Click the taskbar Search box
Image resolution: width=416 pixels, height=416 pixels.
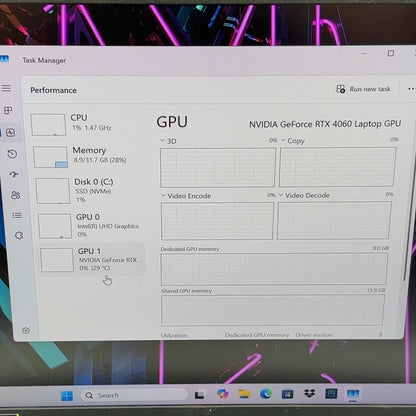(134, 395)
